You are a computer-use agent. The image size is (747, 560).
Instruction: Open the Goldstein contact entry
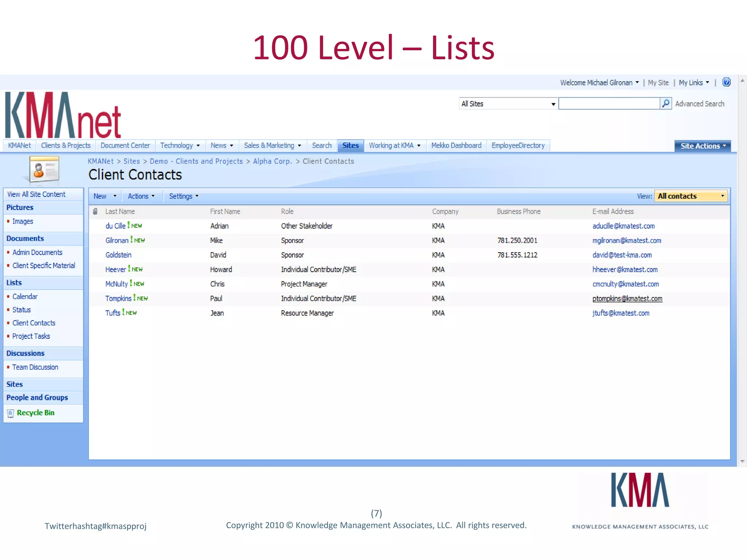click(x=118, y=255)
